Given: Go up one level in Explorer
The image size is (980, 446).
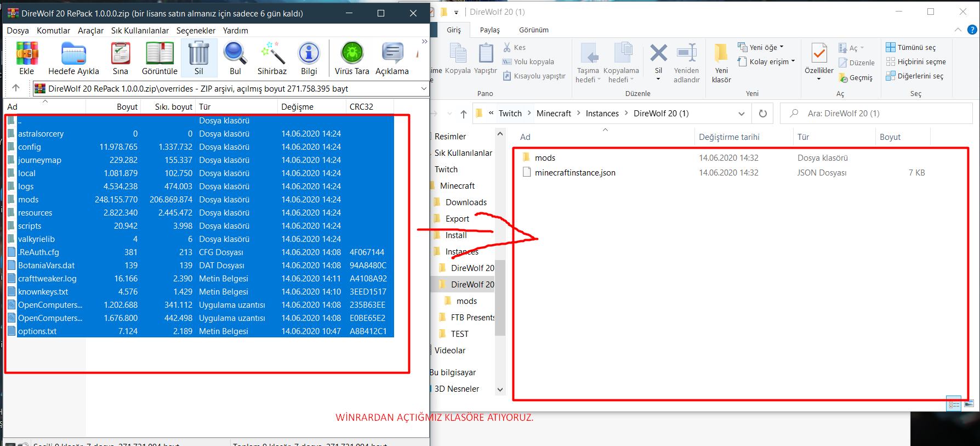Looking at the screenshot, I should [x=464, y=114].
